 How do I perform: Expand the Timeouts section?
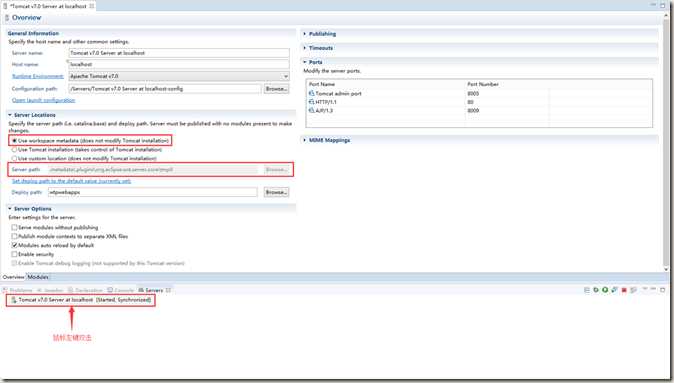click(305, 48)
